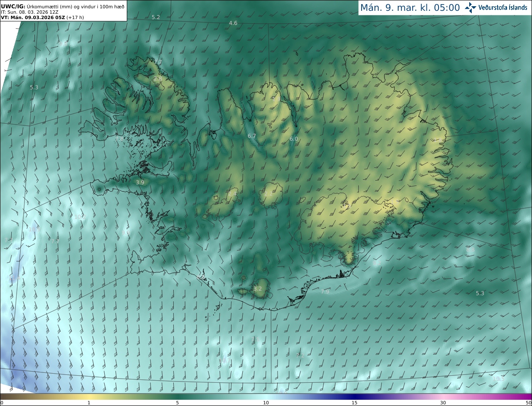The height and width of the screenshot is (406, 532).
Task: Click the 6.7 value on the map
Action: click(252, 136)
